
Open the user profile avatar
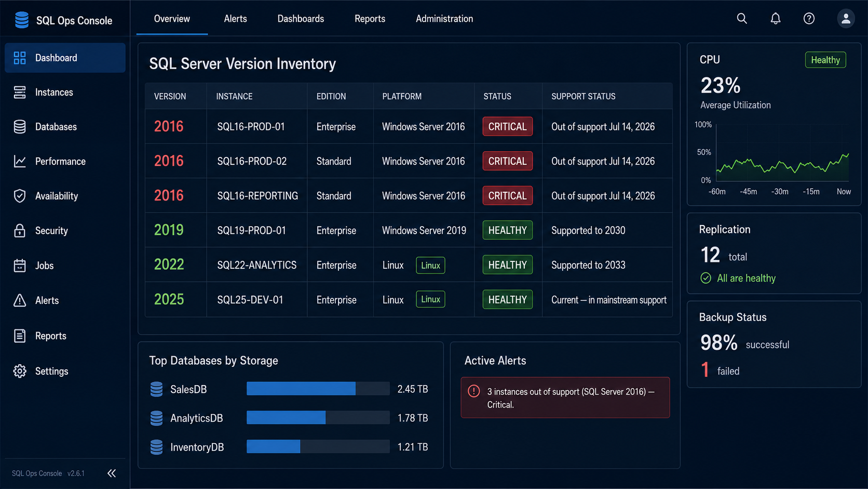coord(846,19)
